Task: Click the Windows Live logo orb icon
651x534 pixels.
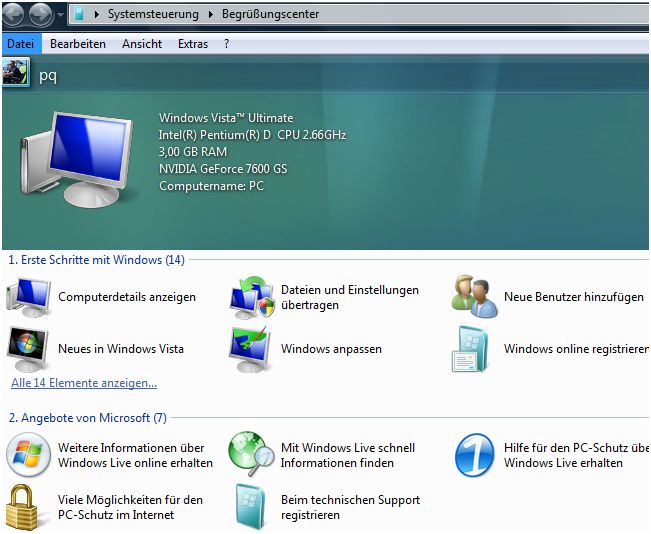Action: point(28,455)
